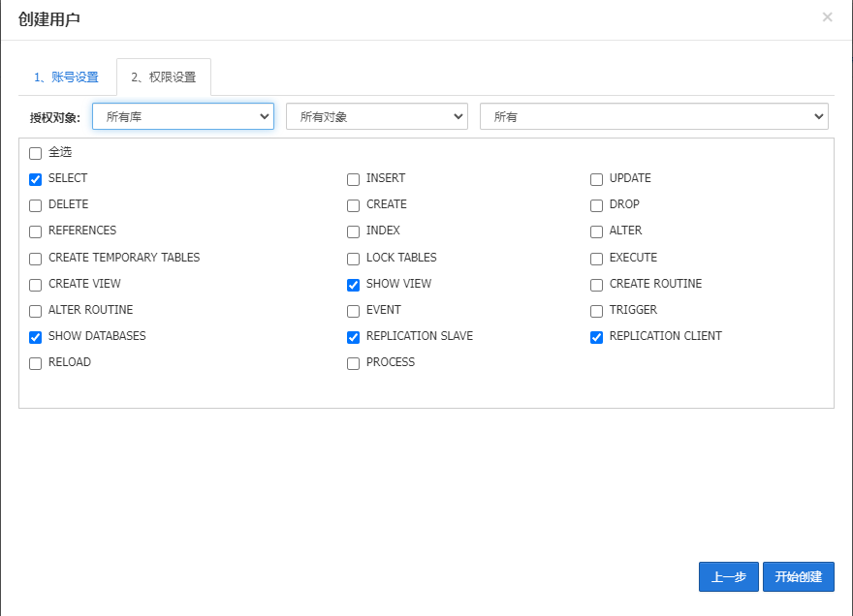Viewport: 853px width, 616px height.
Task: Enable the DELETE privilege
Action: click(x=36, y=205)
